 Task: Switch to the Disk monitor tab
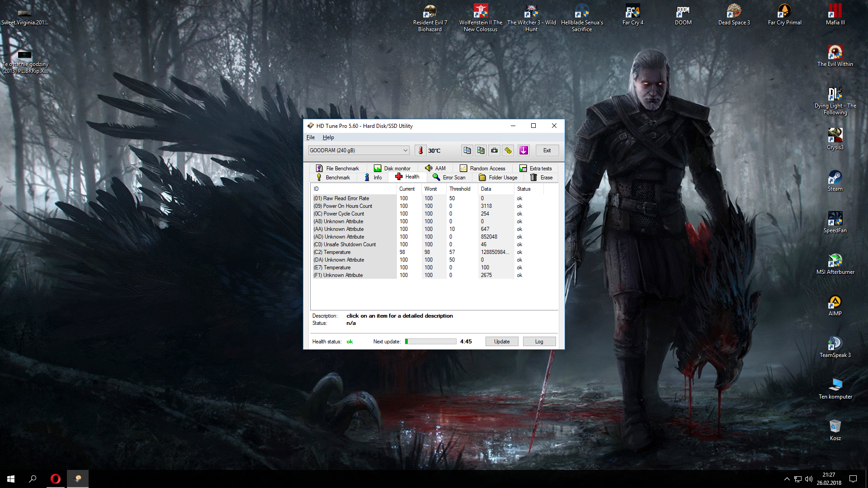click(x=392, y=169)
